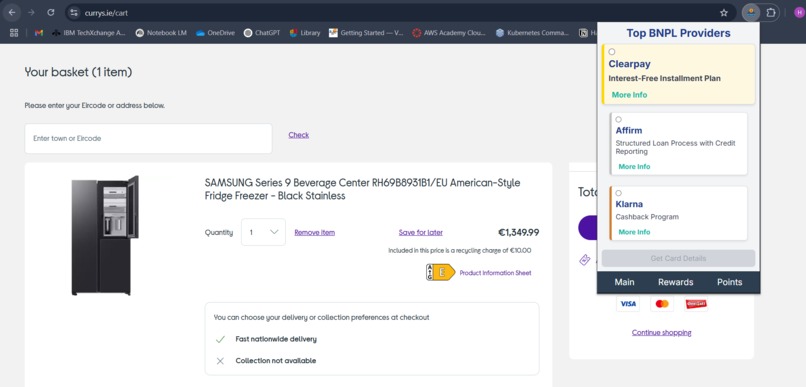This screenshot has width=806, height=387.
Task: Switch to the Points tab
Action: [x=729, y=282]
